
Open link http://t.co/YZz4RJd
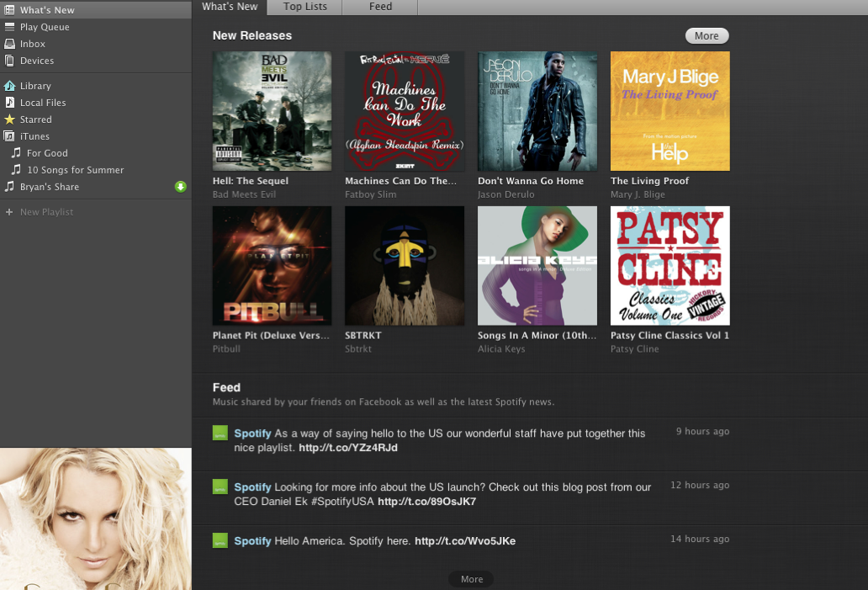click(348, 448)
